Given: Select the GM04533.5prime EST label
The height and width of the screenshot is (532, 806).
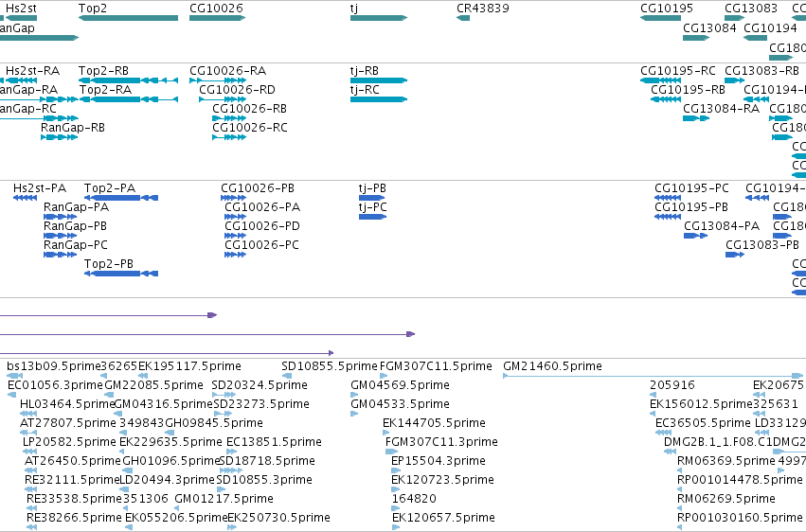Looking at the screenshot, I should tap(400, 404).
